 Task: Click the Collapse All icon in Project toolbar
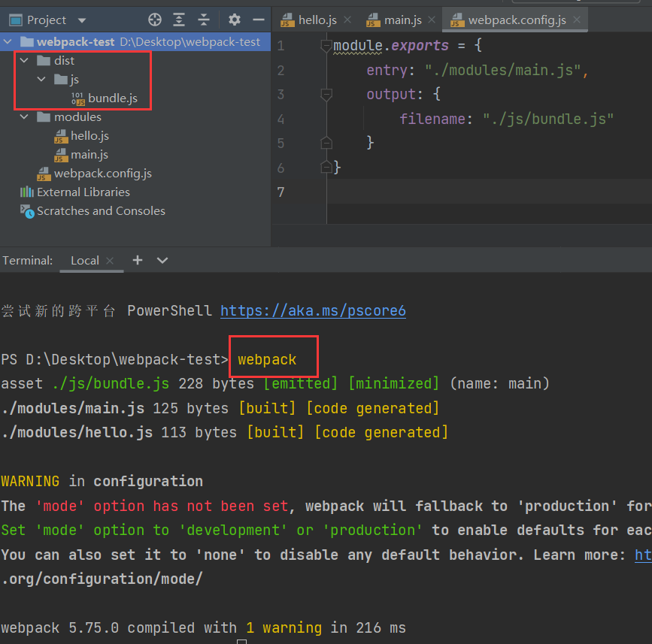203,20
